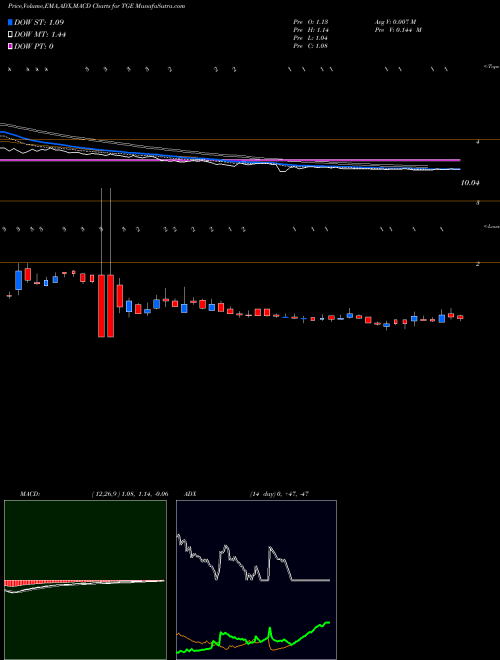
Task: Click the price axis label '4'
Action: pos(478,143)
